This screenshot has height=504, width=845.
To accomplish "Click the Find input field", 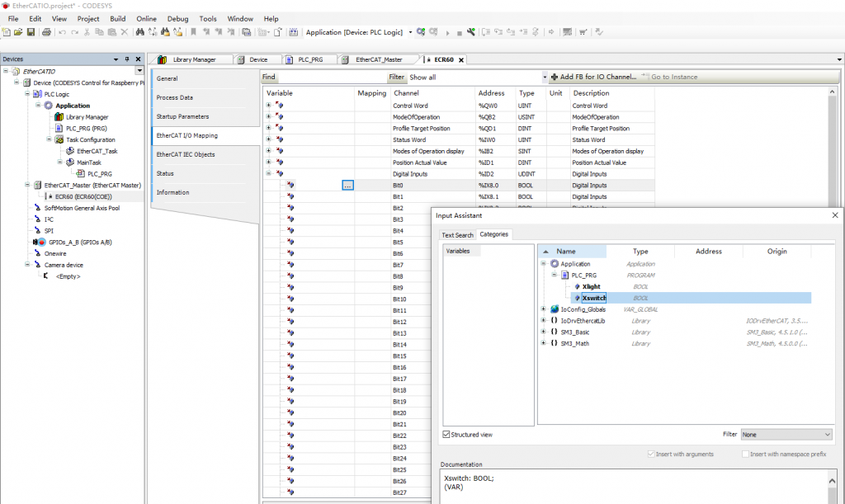I will pyautogui.click(x=332, y=77).
